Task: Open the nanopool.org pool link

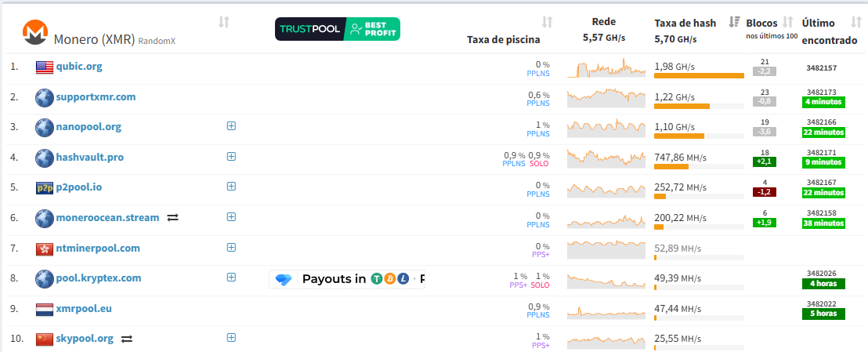Action: pos(89,127)
